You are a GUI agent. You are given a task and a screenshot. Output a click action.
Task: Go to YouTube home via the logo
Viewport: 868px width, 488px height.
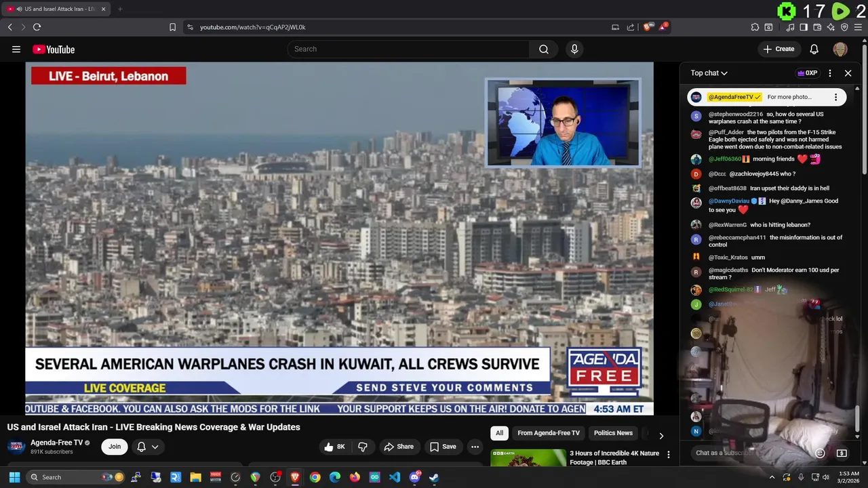tap(54, 49)
